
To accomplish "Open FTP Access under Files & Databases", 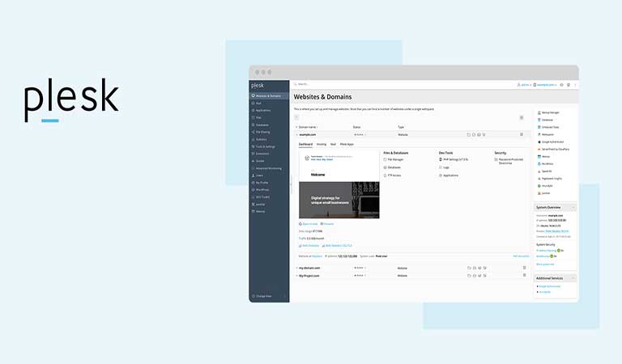I will tap(392, 175).
